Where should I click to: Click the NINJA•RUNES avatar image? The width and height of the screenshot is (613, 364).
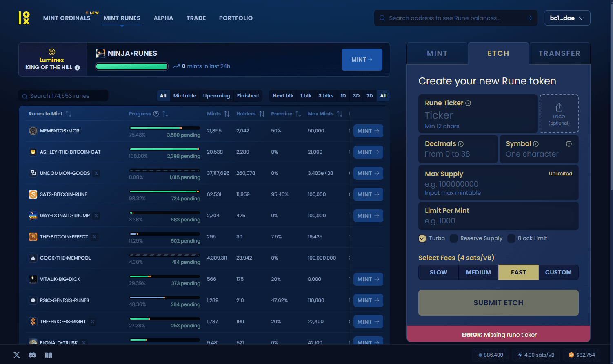click(x=100, y=53)
